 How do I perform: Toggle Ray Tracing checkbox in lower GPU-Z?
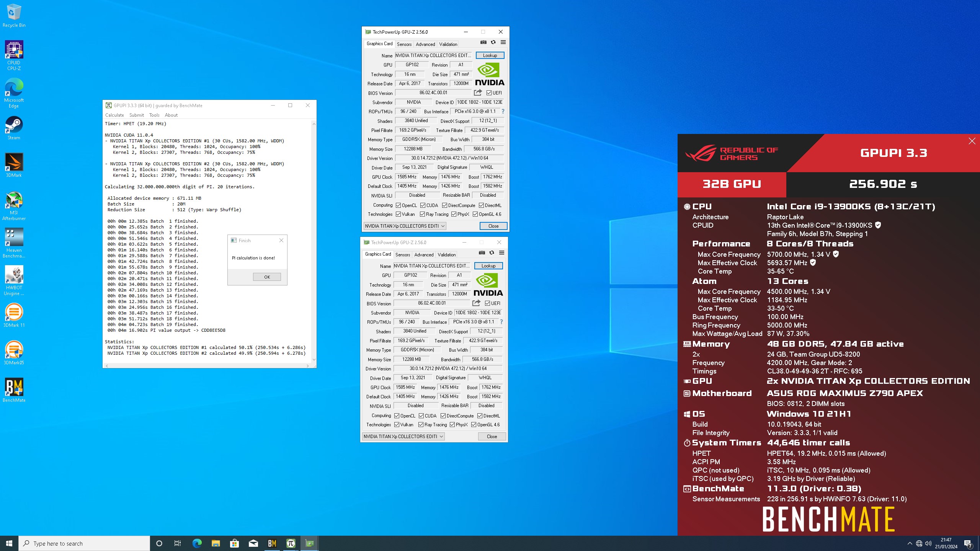pyautogui.click(x=421, y=425)
